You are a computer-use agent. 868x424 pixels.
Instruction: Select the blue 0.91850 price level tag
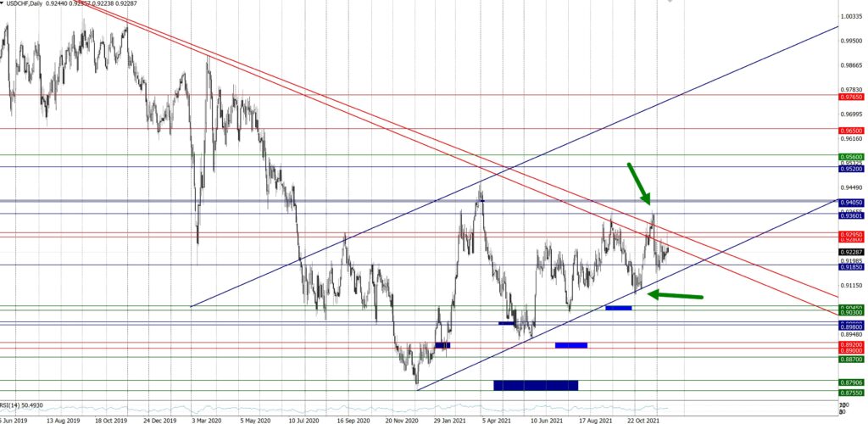(x=851, y=266)
